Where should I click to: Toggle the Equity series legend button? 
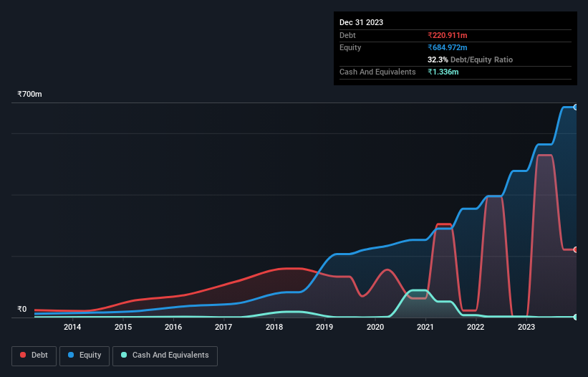click(x=85, y=355)
